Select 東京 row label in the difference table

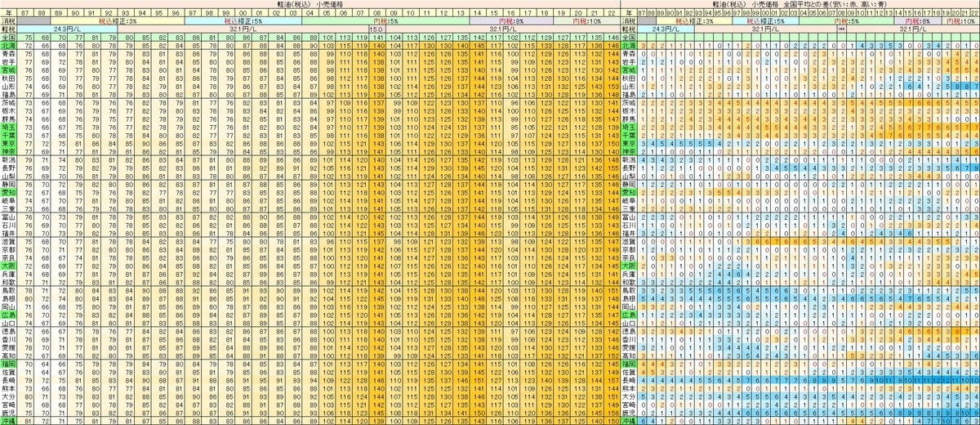(x=629, y=143)
